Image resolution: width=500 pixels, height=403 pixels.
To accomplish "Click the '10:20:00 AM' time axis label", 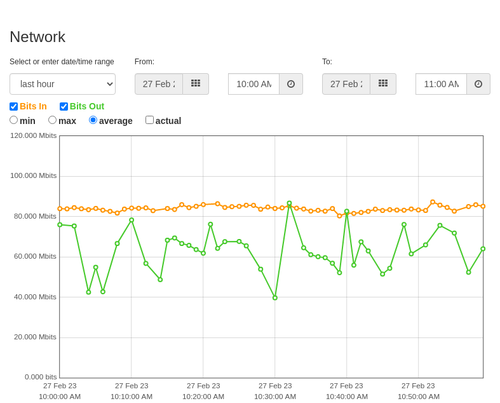I will click(203, 397).
